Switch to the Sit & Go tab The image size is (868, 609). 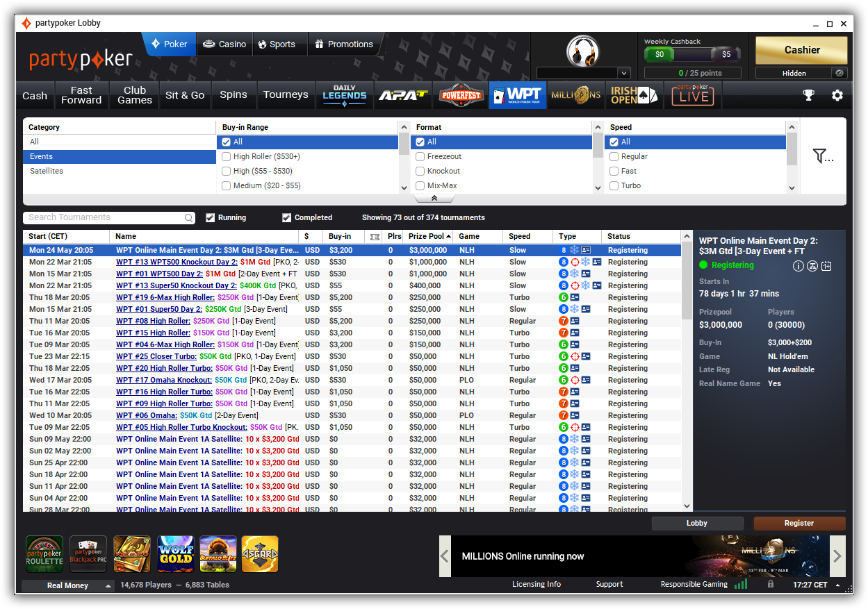[185, 95]
